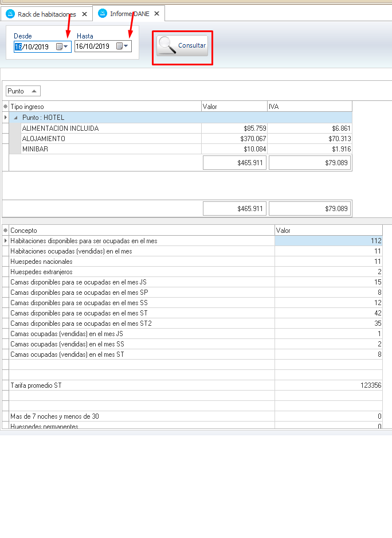Viewport: 392px width, 538px height.
Task: Toggle sort on the Punto grouping chip
Action: [x=23, y=91]
